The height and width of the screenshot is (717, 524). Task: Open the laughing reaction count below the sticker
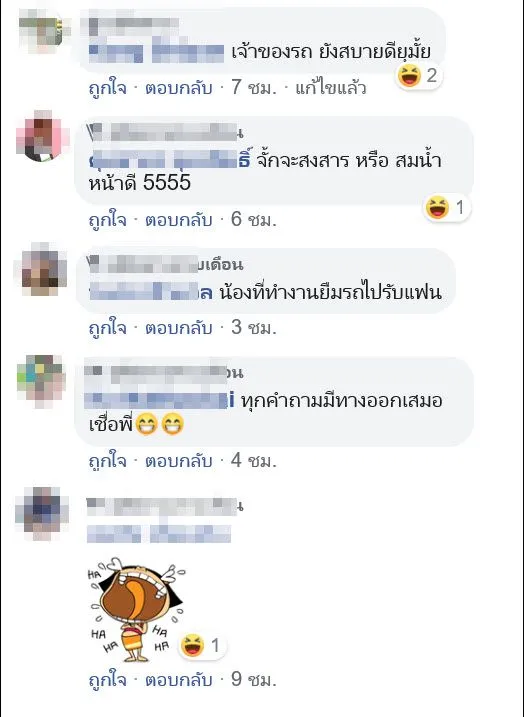pos(201,646)
